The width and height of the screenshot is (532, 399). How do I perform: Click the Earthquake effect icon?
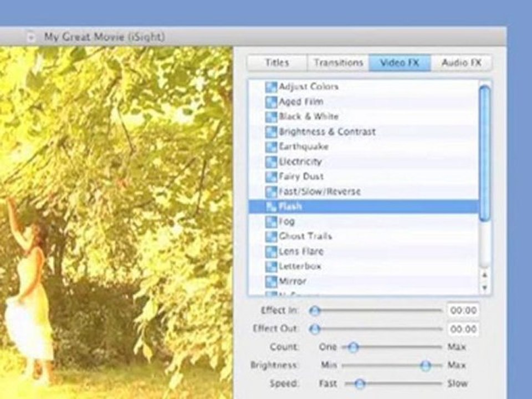click(271, 146)
